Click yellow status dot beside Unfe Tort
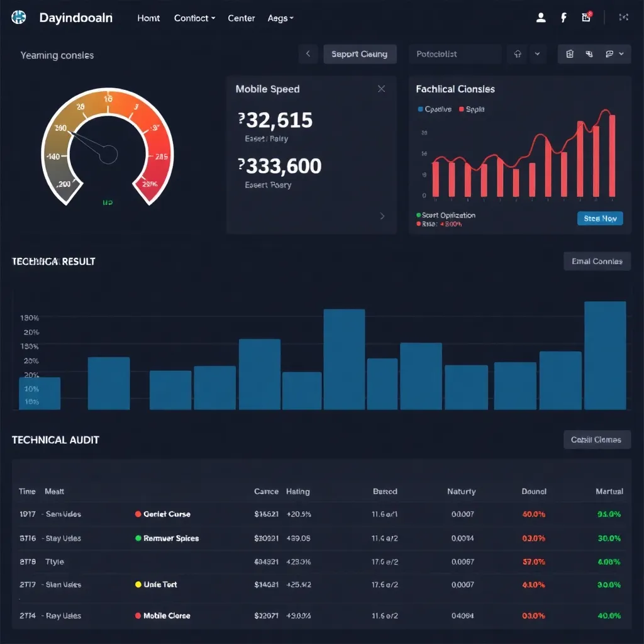 coord(138,584)
